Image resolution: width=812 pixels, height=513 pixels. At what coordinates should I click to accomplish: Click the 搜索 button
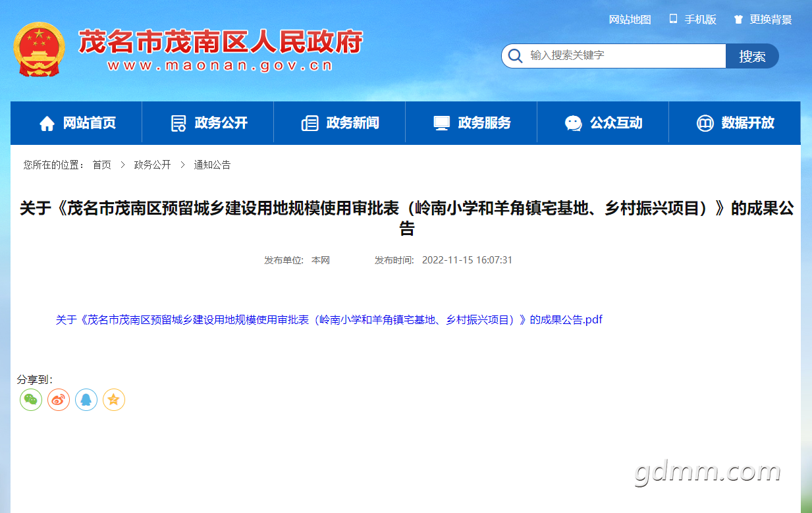click(x=752, y=56)
